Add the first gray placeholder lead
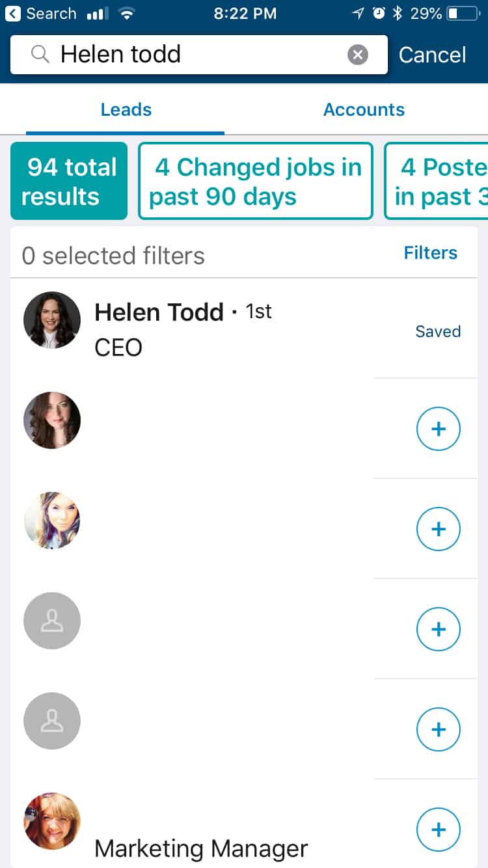Screen dimensions: 488x868 click(438, 629)
